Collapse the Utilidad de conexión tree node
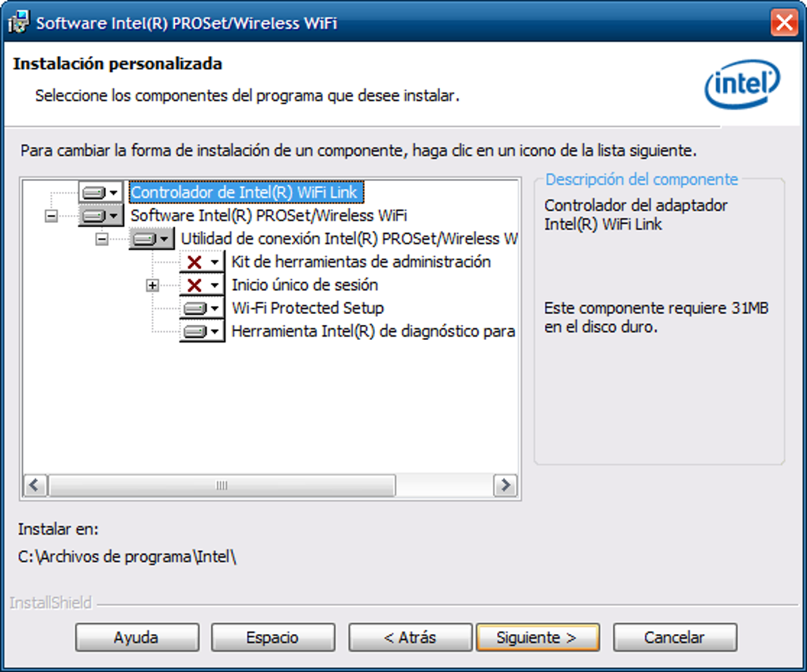This screenshot has height=672, width=807. point(102,239)
